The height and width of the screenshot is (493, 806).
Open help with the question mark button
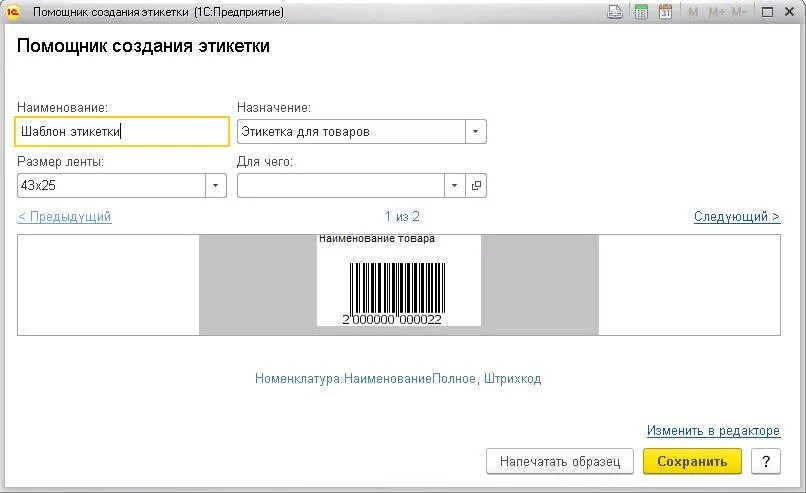[766, 461]
